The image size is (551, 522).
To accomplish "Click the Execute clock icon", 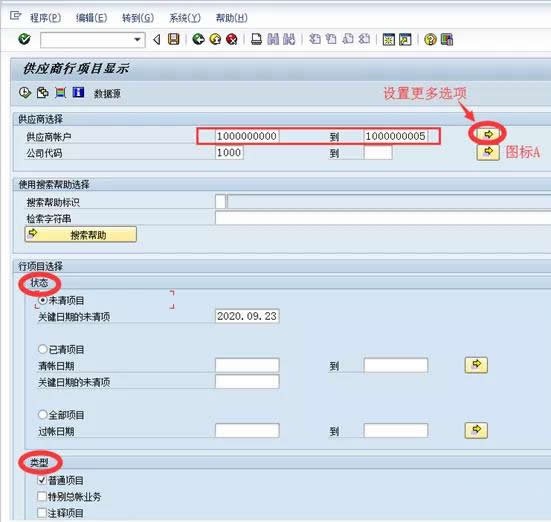I will (25, 93).
